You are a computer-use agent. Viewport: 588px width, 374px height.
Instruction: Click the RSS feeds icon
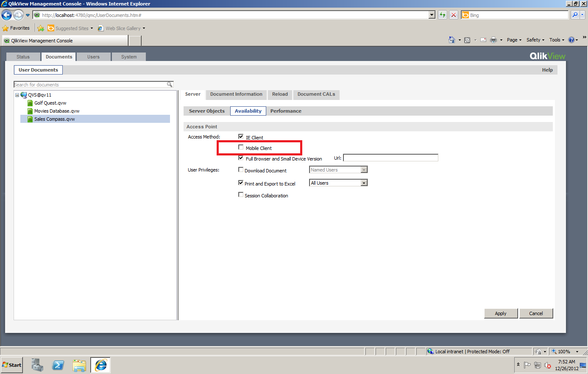[467, 40]
